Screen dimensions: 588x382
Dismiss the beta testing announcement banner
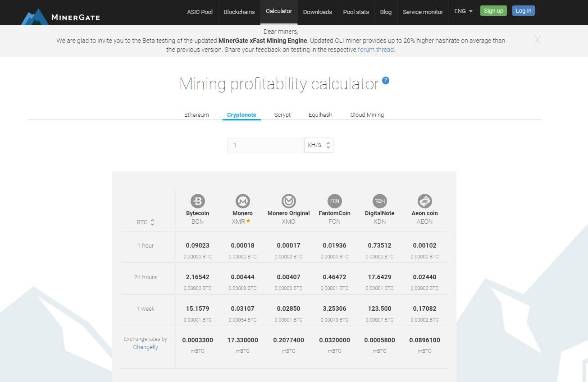tap(537, 40)
